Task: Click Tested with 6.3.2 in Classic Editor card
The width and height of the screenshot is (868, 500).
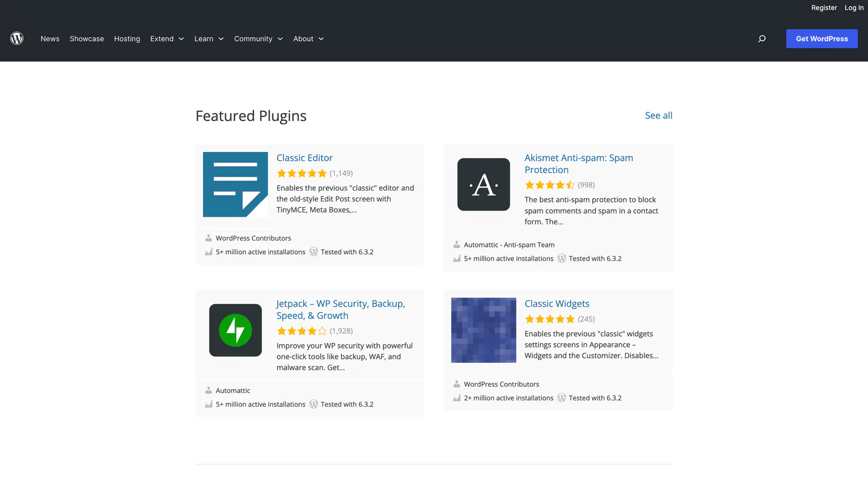Action: tap(347, 252)
